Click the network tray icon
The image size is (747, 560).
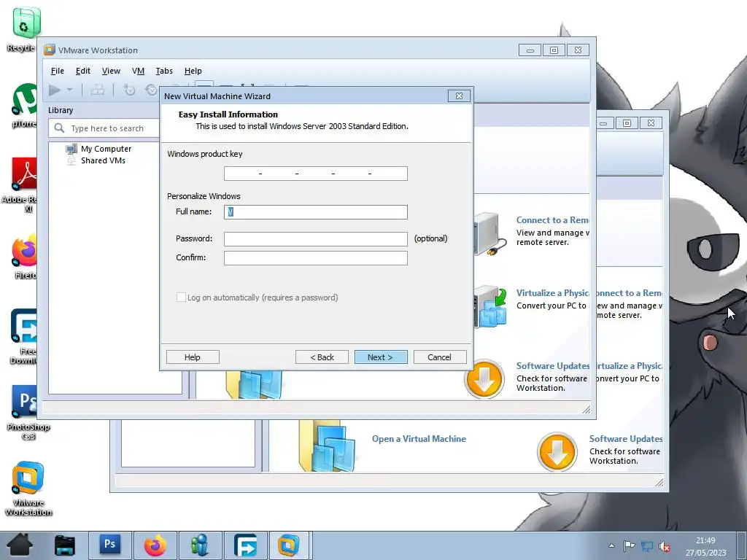click(x=646, y=546)
